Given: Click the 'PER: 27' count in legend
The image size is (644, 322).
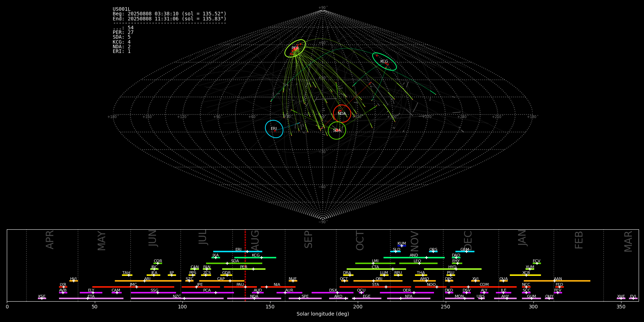Looking at the screenshot, I should 123,33.
